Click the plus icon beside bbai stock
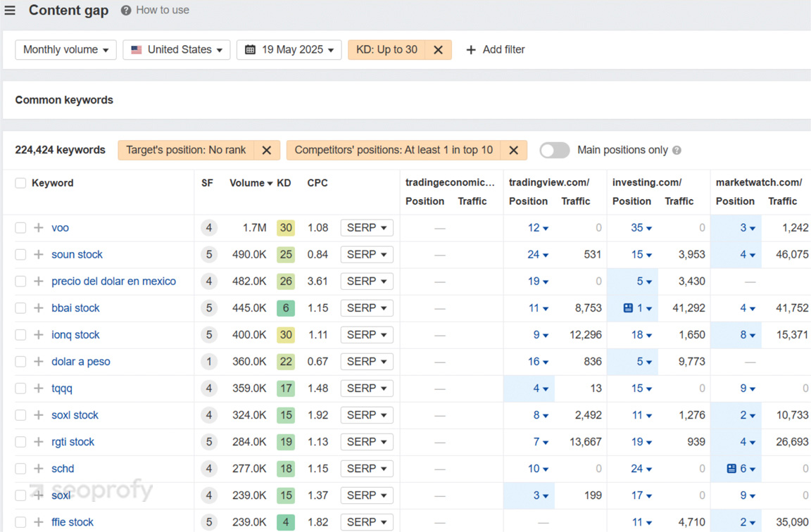The height and width of the screenshot is (532, 811). [x=39, y=308]
